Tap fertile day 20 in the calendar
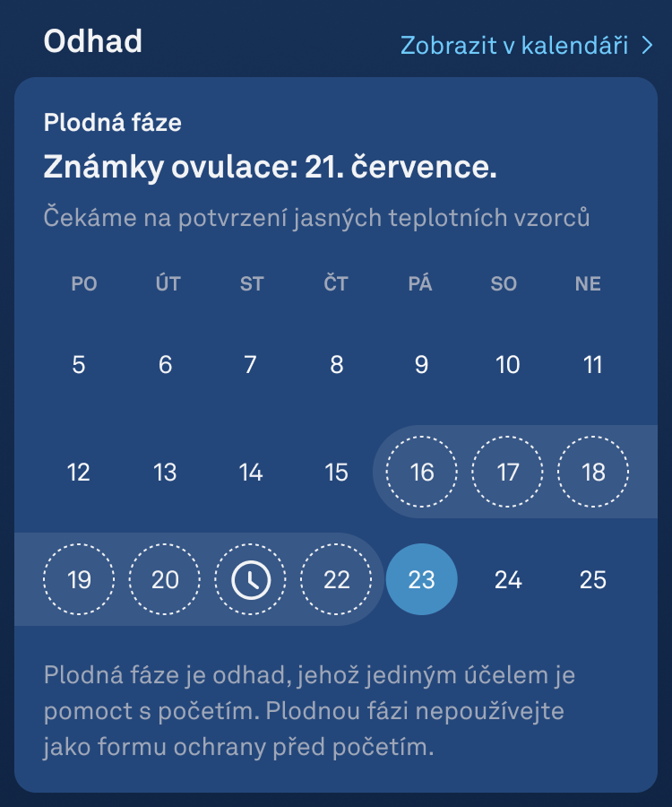 (165, 580)
